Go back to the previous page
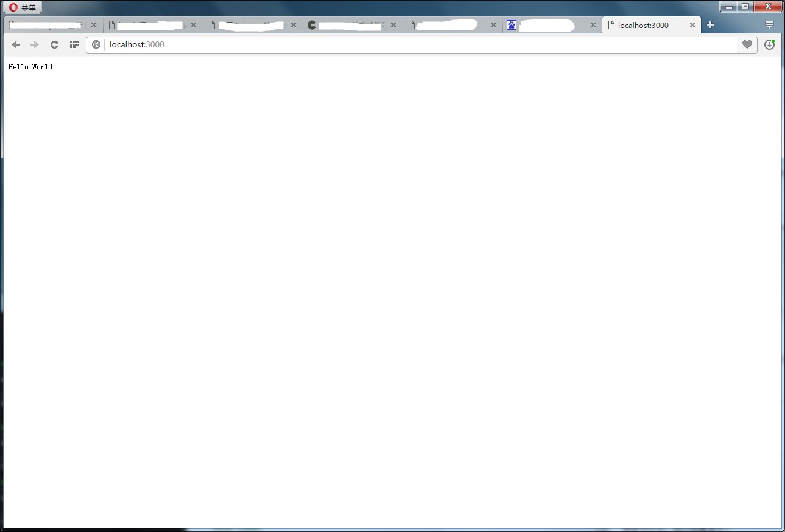 point(16,44)
